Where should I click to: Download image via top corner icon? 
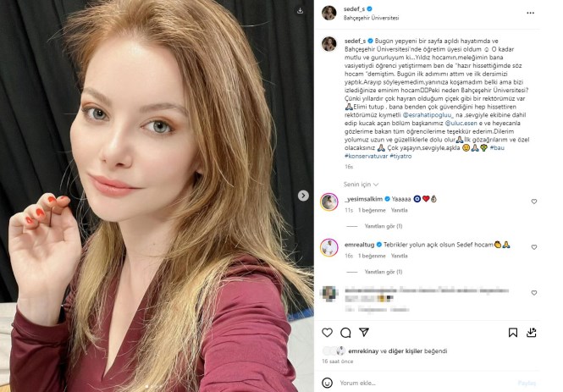[x=301, y=11]
